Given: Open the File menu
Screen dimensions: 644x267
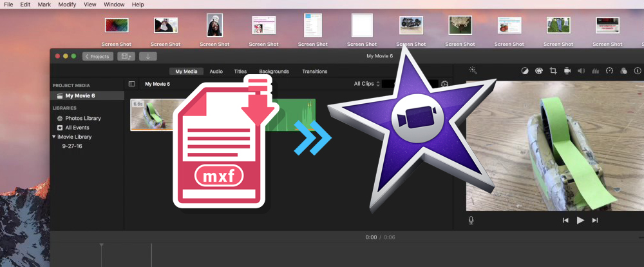Looking at the screenshot, I should pos(8,5).
